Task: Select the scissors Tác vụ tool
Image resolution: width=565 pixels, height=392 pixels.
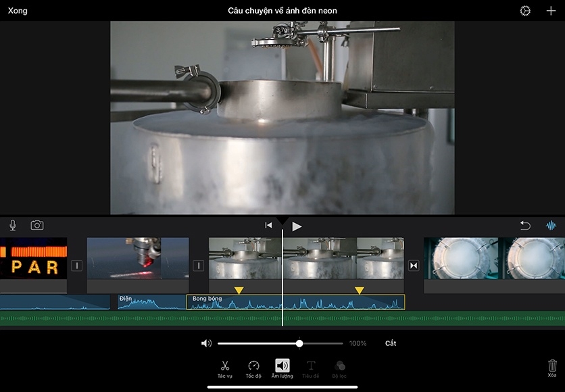Action: [x=225, y=368]
